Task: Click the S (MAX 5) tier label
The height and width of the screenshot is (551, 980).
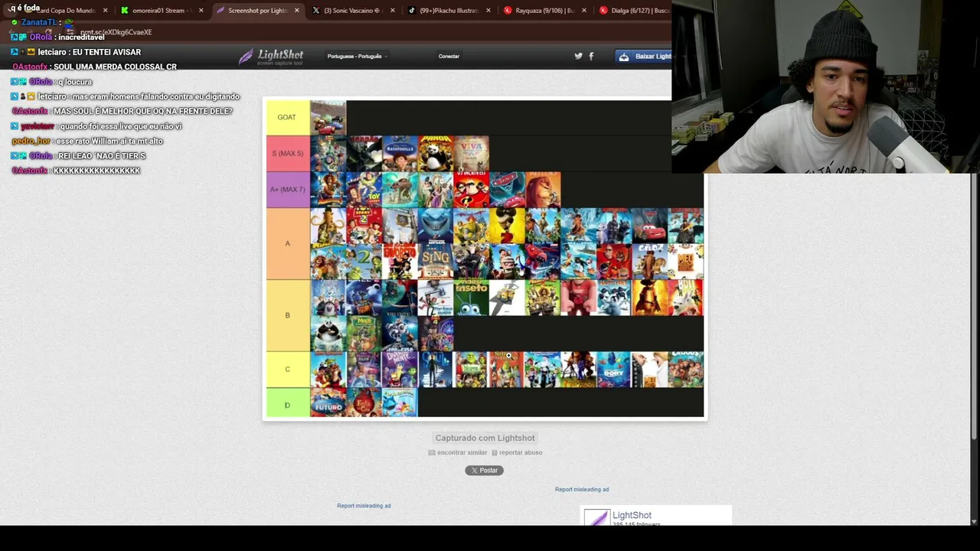Action: point(288,154)
